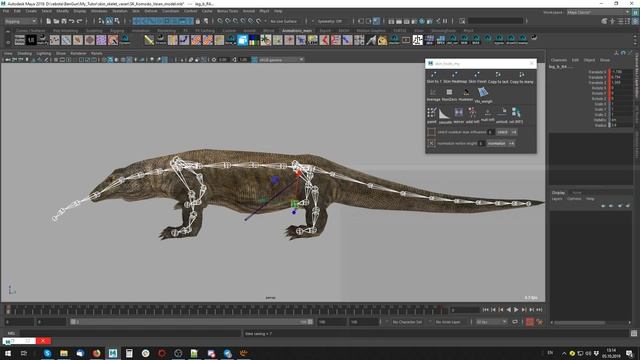Viewport: 640px width, 360px height.
Task: Click the time slider at its current frame marker
Action: point(7,310)
